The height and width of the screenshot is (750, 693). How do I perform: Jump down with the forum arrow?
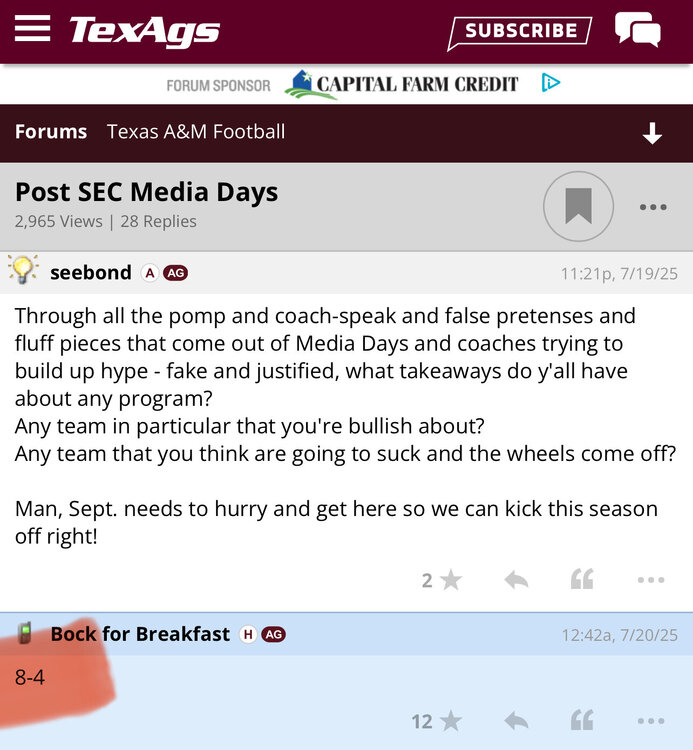coord(652,133)
